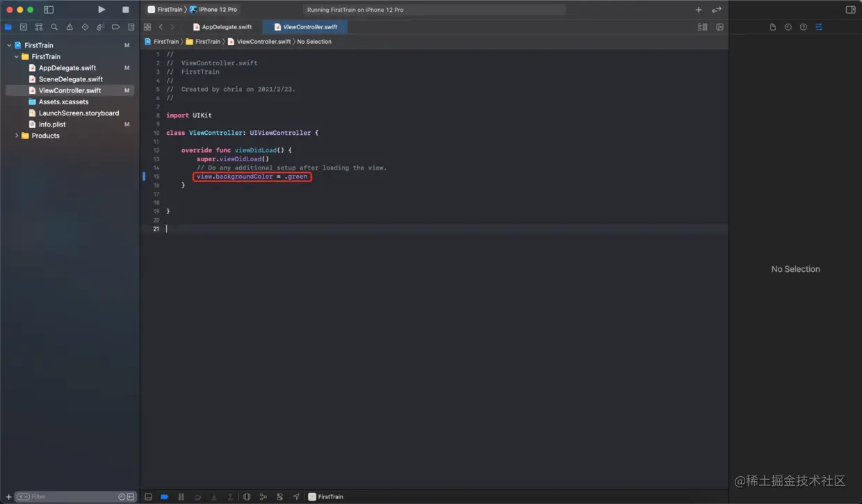Collapse the FirstTrain project root
Screen dimensions: 862x504
(9, 45)
